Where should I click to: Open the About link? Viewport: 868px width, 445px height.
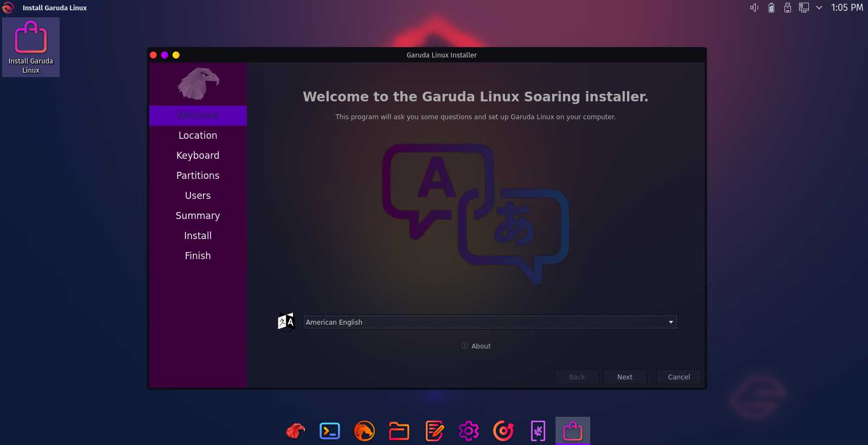(476, 346)
